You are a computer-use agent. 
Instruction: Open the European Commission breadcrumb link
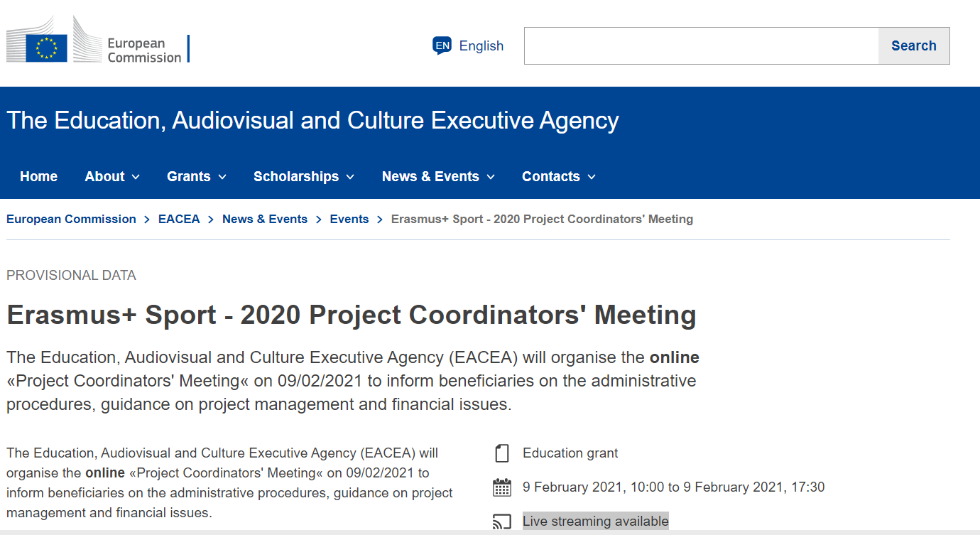(x=71, y=220)
